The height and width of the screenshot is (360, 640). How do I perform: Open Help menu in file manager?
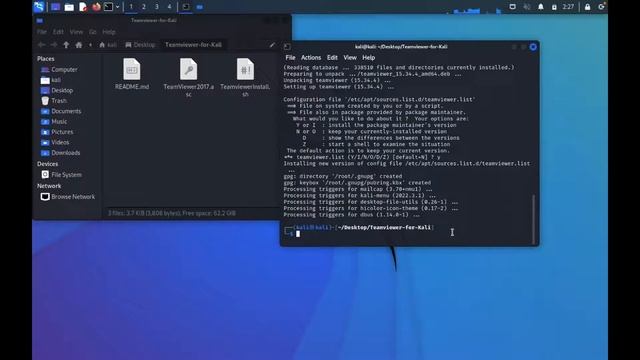109,32
